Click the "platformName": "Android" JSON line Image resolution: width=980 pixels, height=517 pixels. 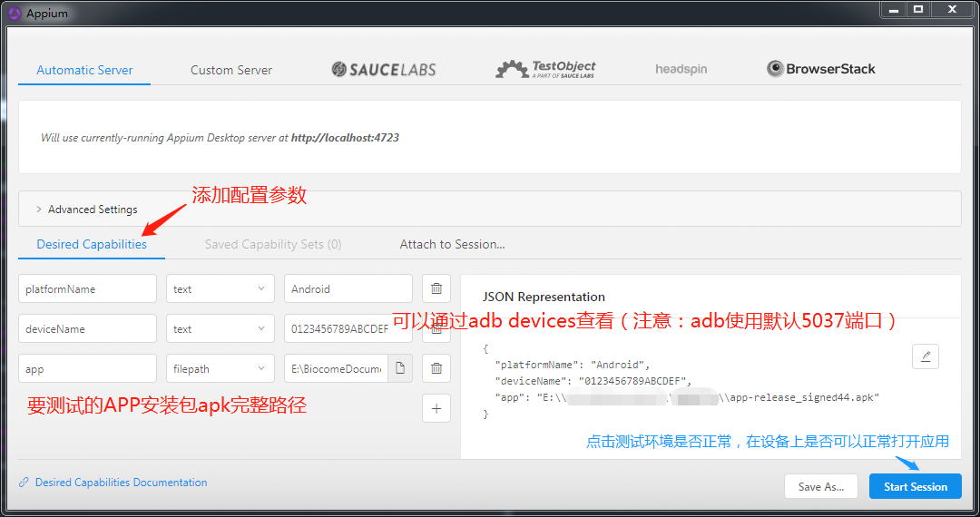click(x=573, y=365)
